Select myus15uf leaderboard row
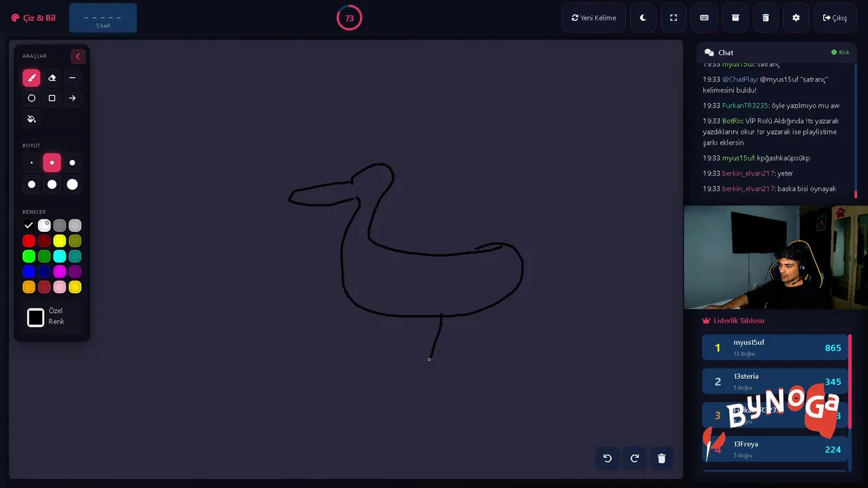The width and height of the screenshot is (868, 488). click(775, 348)
